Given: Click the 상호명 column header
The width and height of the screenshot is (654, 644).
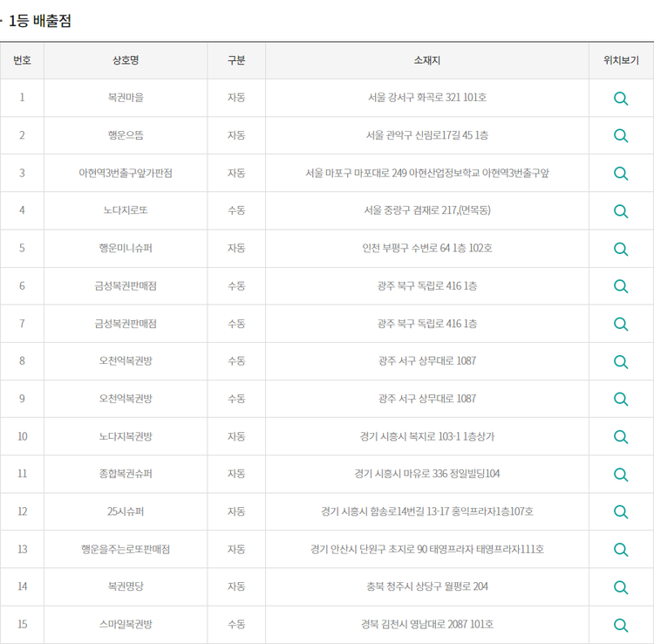Looking at the screenshot, I should [x=126, y=60].
